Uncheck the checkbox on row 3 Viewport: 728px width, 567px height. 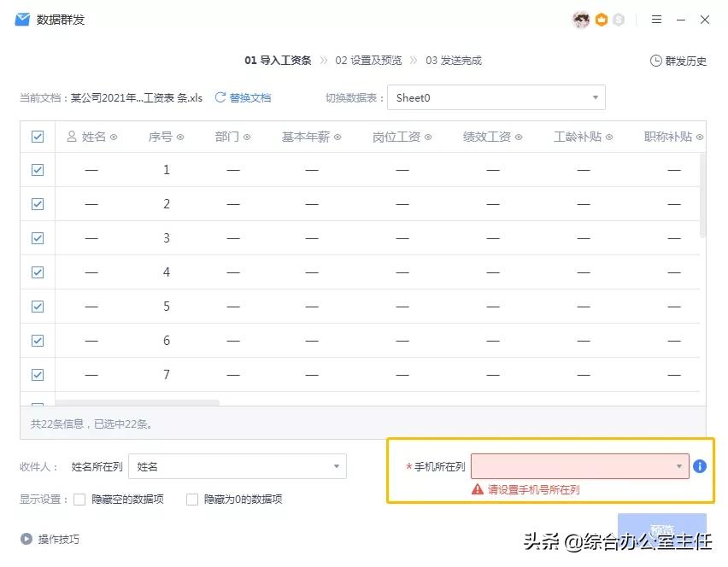(x=37, y=237)
